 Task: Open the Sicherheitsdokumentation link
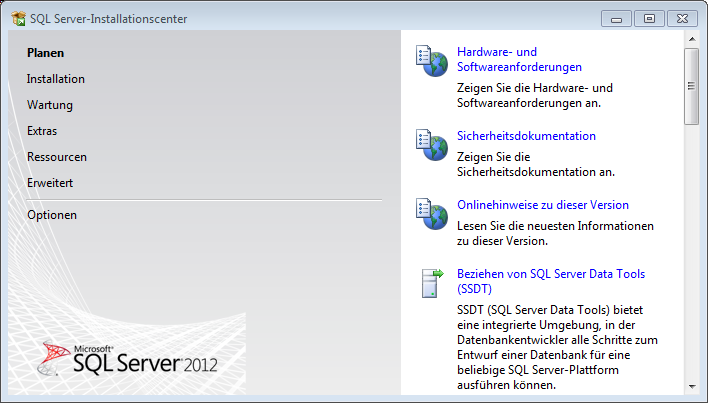pos(526,136)
